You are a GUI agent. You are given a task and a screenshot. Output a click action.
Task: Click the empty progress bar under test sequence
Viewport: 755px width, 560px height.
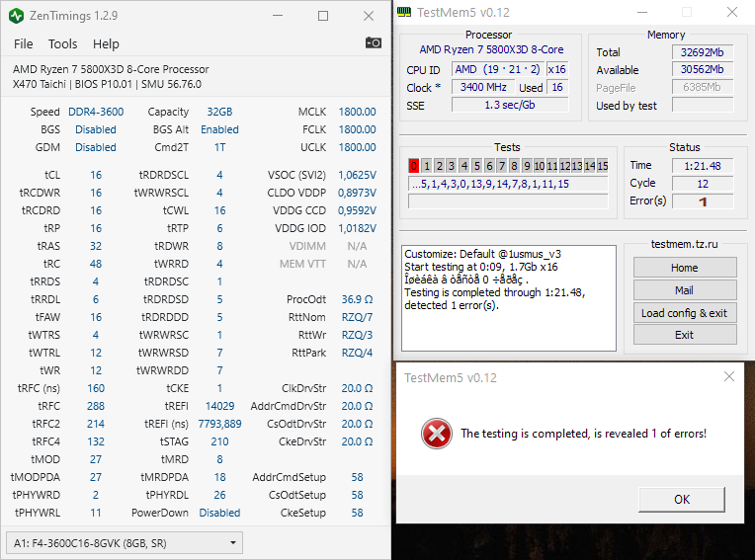coord(508,201)
